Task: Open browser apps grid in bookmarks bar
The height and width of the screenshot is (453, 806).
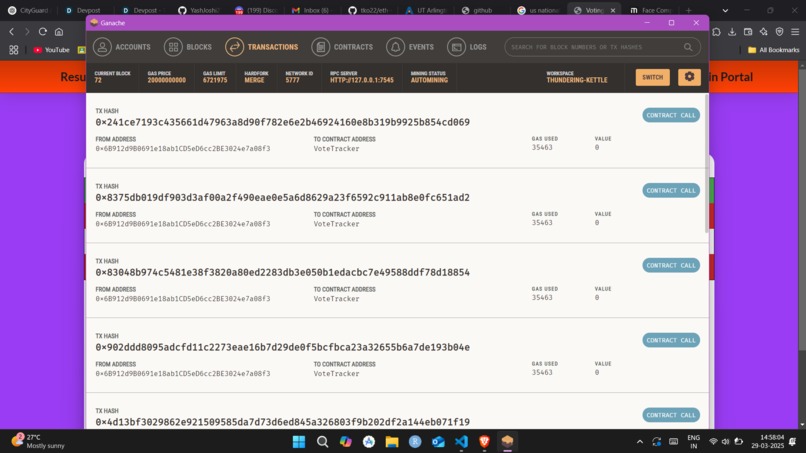Action: click(x=13, y=50)
